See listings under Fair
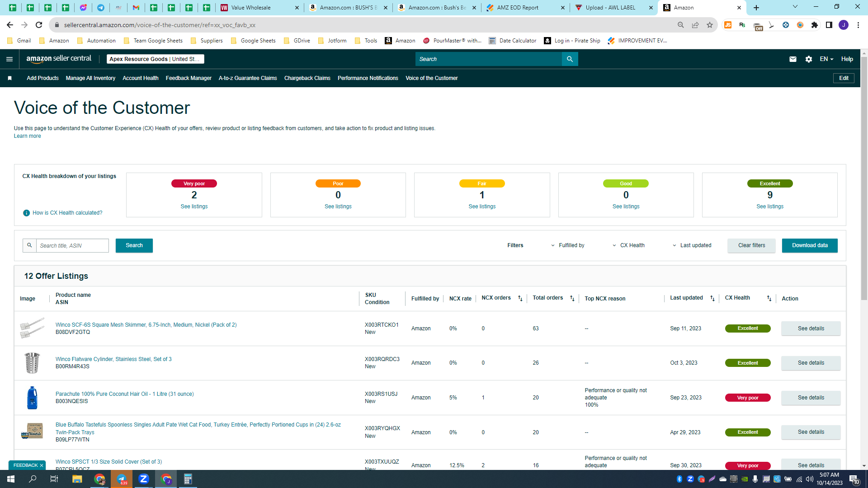The width and height of the screenshot is (868, 488). [482, 206]
